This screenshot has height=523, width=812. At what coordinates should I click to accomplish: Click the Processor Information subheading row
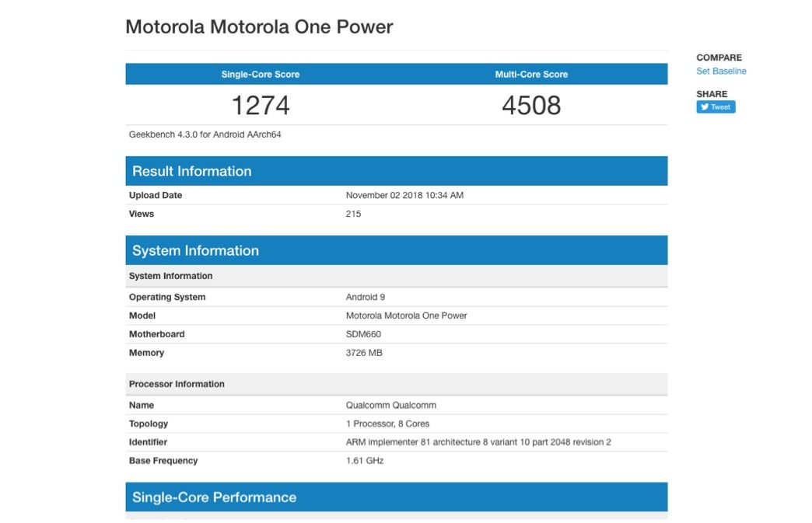pyautogui.click(x=177, y=384)
